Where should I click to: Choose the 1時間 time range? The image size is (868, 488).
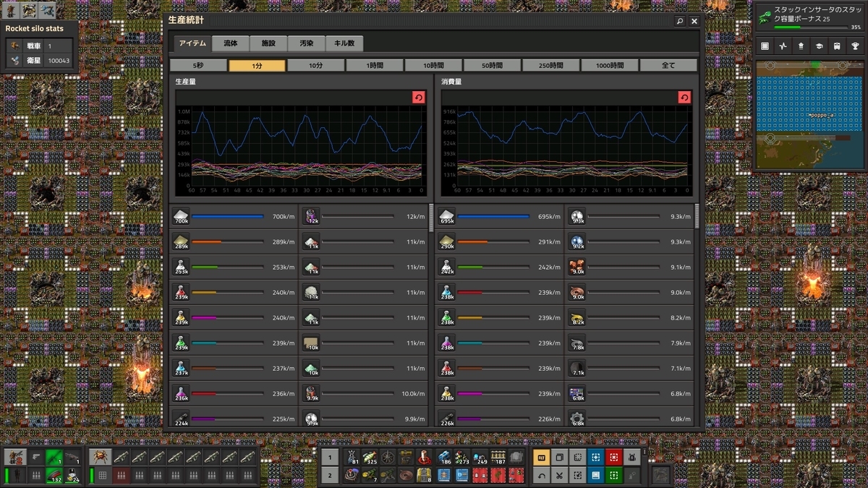[x=375, y=65]
